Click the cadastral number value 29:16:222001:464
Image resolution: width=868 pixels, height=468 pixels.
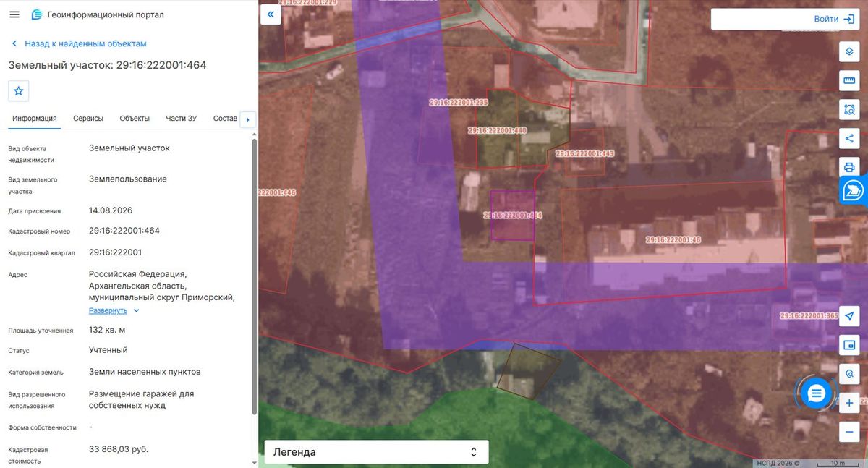[x=124, y=231]
